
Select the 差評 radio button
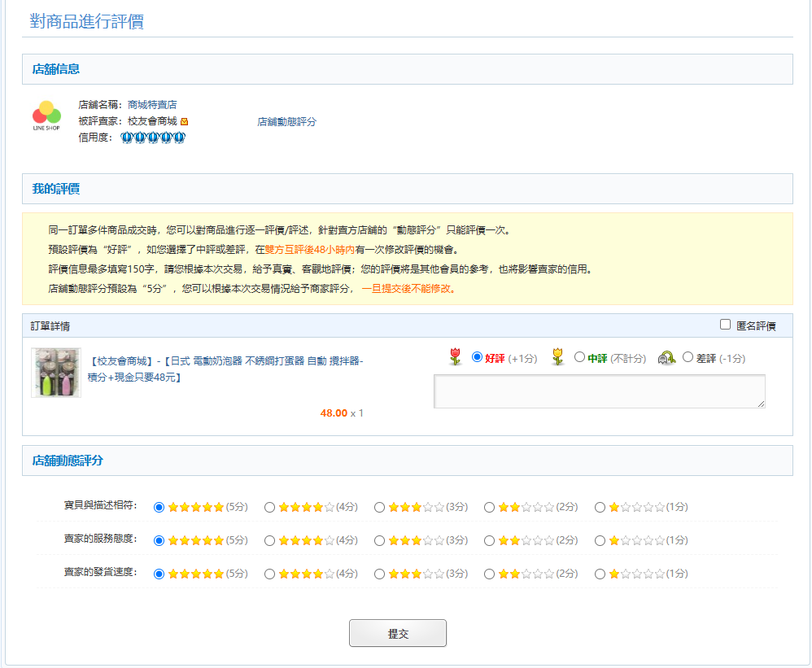click(688, 357)
